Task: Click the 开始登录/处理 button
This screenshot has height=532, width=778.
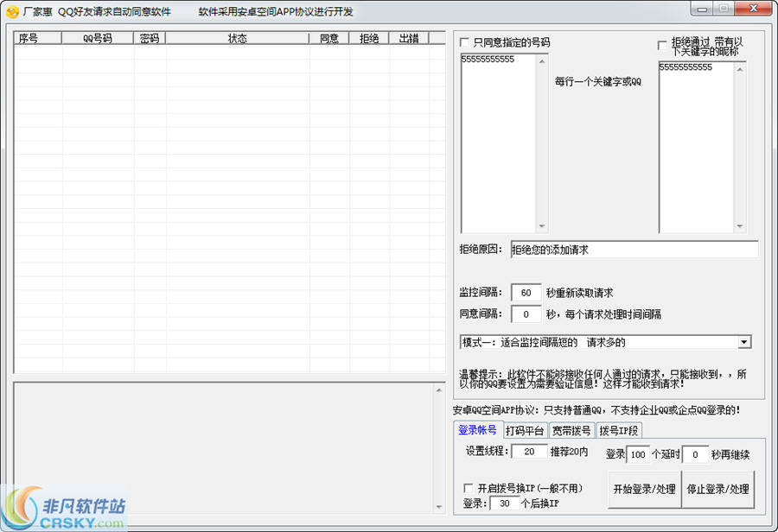Action: pyautogui.click(x=645, y=490)
